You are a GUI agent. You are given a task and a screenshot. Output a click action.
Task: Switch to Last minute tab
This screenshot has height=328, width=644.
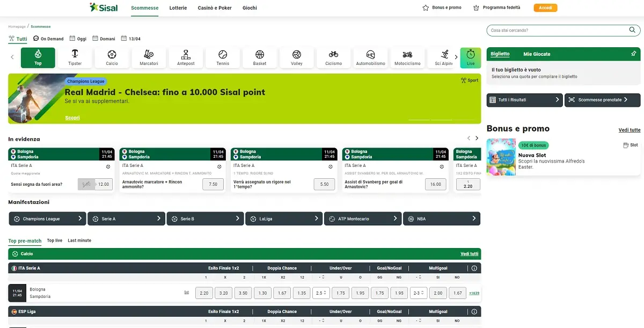(79, 240)
